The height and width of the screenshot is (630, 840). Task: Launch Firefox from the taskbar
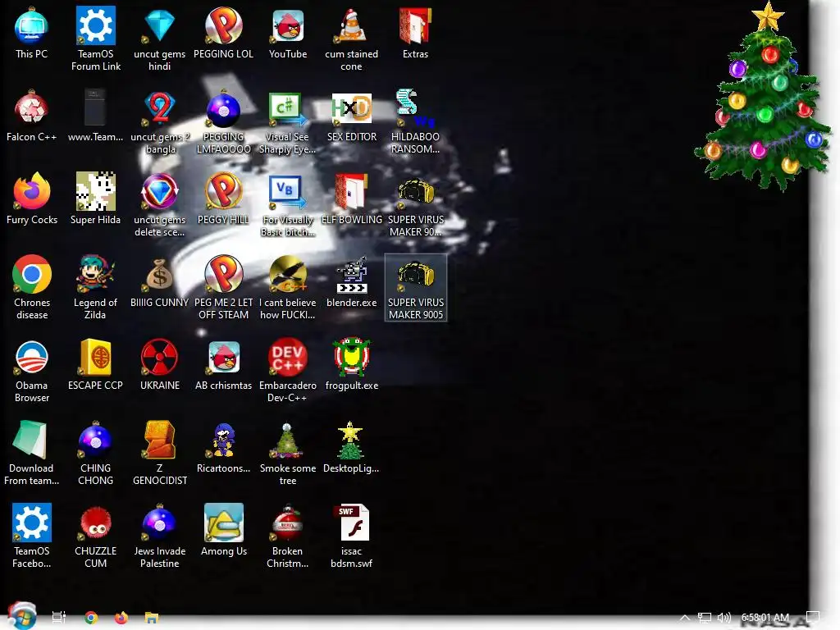tap(121, 618)
